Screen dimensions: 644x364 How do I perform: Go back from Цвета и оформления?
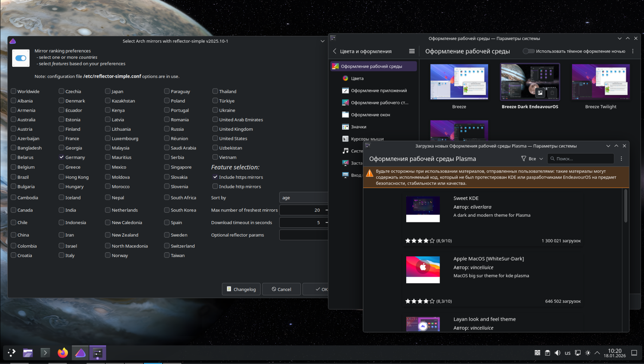(335, 51)
